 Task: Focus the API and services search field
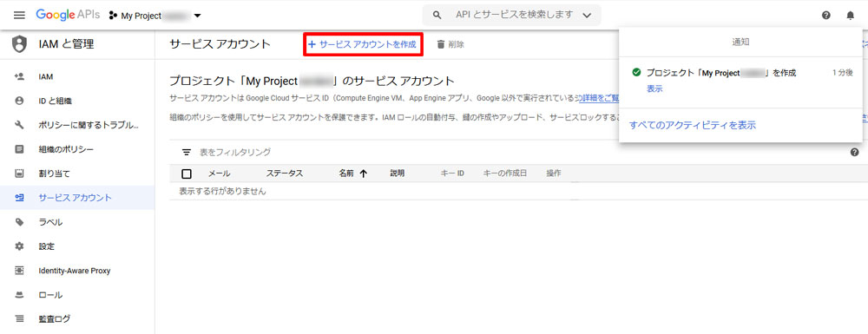(514, 15)
